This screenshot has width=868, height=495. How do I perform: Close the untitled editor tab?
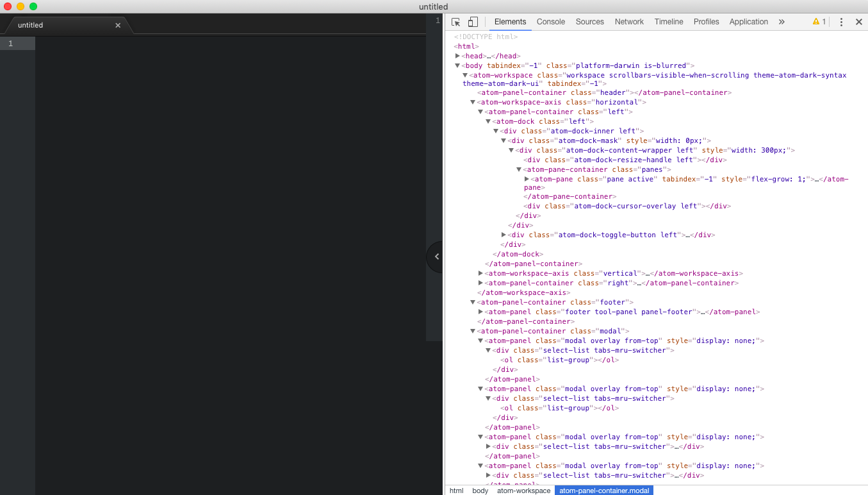[118, 26]
